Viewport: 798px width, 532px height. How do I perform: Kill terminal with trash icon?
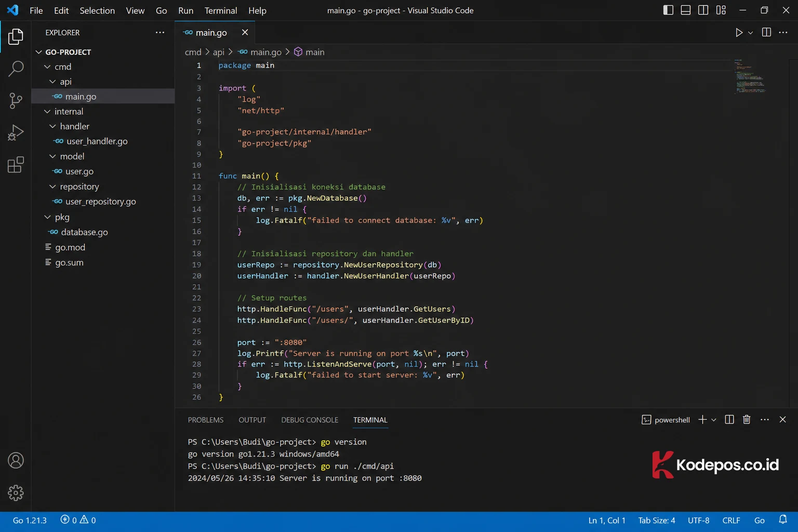click(x=747, y=419)
